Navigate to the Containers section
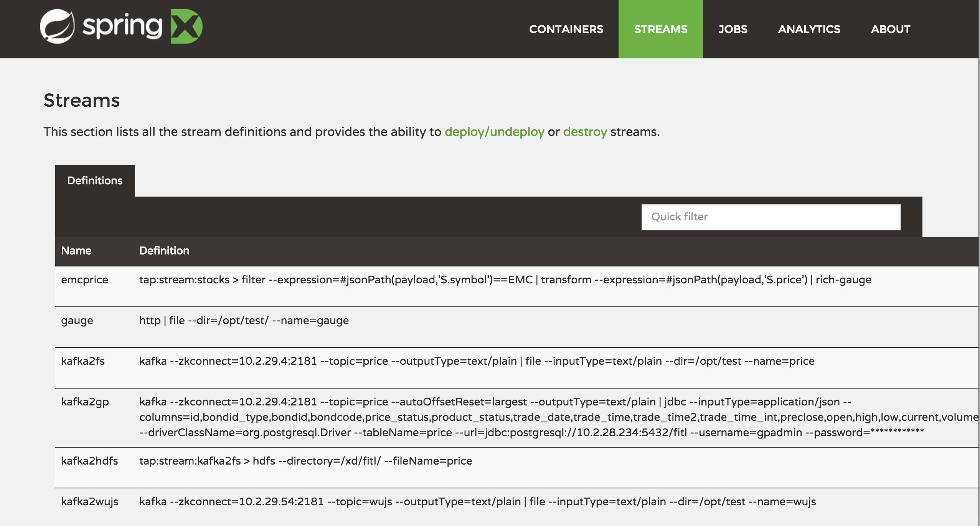This screenshot has width=980, height=526. click(566, 28)
